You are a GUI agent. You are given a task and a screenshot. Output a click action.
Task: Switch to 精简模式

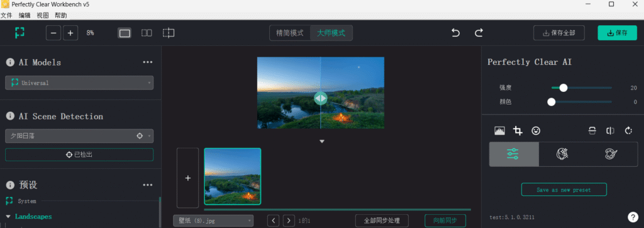[x=289, y=33]
